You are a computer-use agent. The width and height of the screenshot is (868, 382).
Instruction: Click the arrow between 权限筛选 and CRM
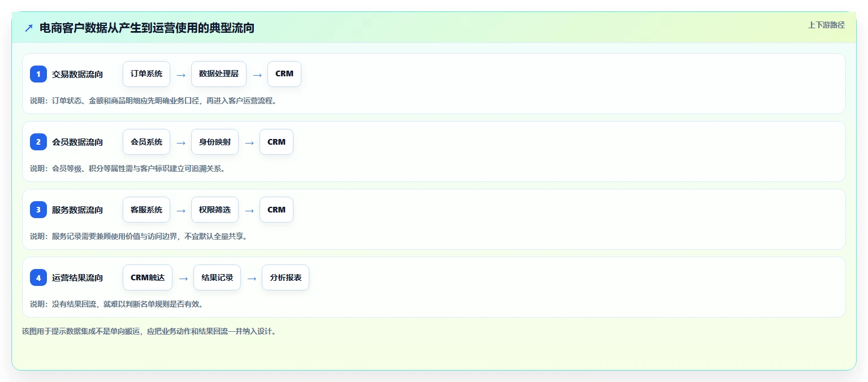coord(249,210)
